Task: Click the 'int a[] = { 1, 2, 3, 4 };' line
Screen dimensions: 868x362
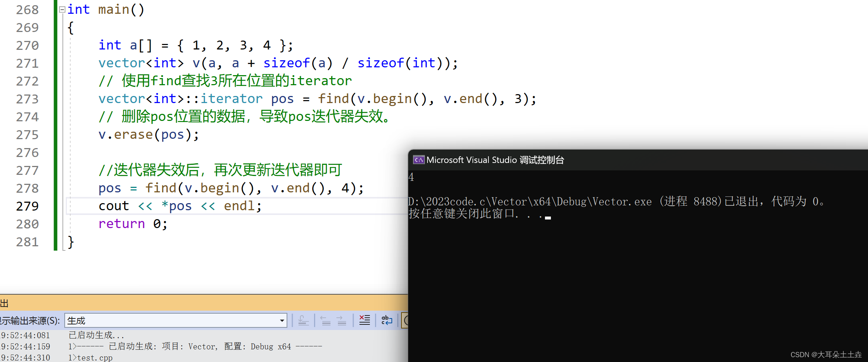Action: [x=196, y=45]
